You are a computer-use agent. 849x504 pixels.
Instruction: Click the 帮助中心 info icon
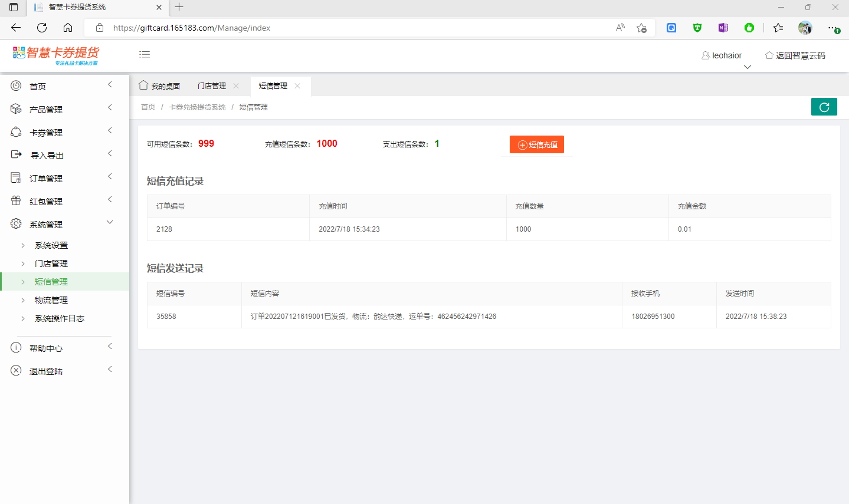click(x=16, y=348)
